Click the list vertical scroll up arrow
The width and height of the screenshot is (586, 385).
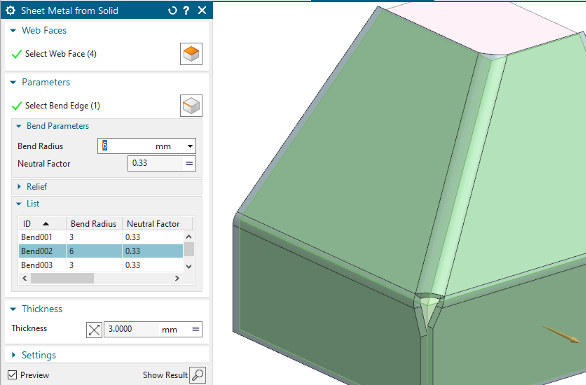(x=189, y=237)
